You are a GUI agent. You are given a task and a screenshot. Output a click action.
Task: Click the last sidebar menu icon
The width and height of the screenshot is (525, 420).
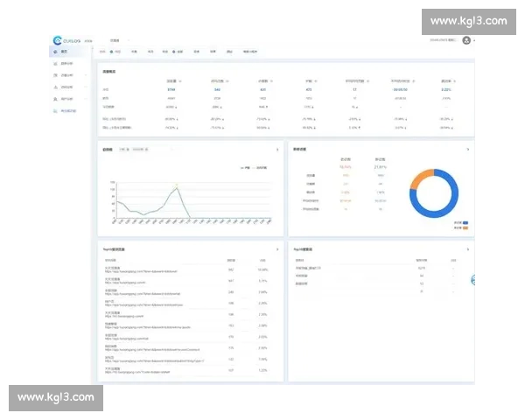click(x=54, y=111)
